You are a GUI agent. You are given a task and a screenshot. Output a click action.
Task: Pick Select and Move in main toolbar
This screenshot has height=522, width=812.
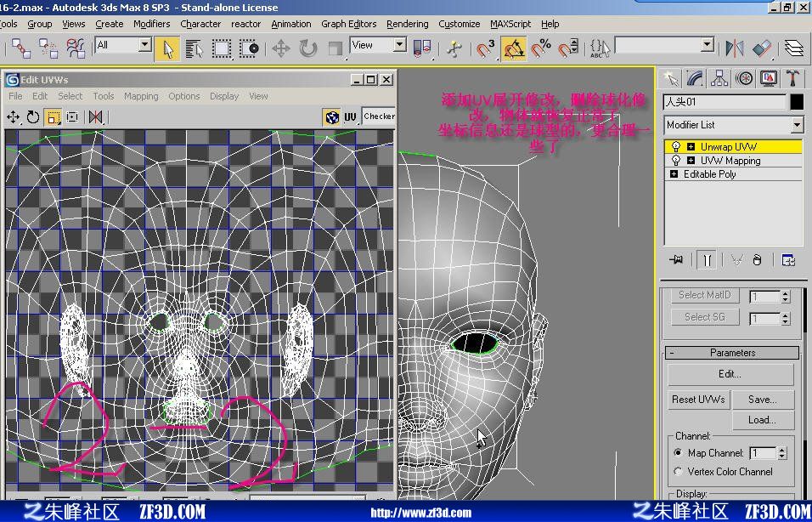point(280,49)
